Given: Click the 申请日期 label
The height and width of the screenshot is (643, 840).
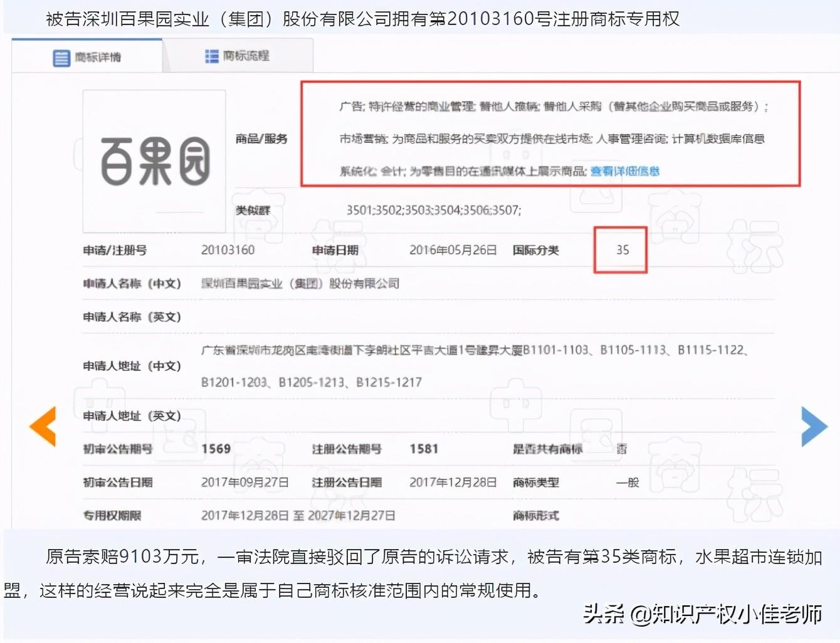Looking at the screenshot, I should 335,250.
